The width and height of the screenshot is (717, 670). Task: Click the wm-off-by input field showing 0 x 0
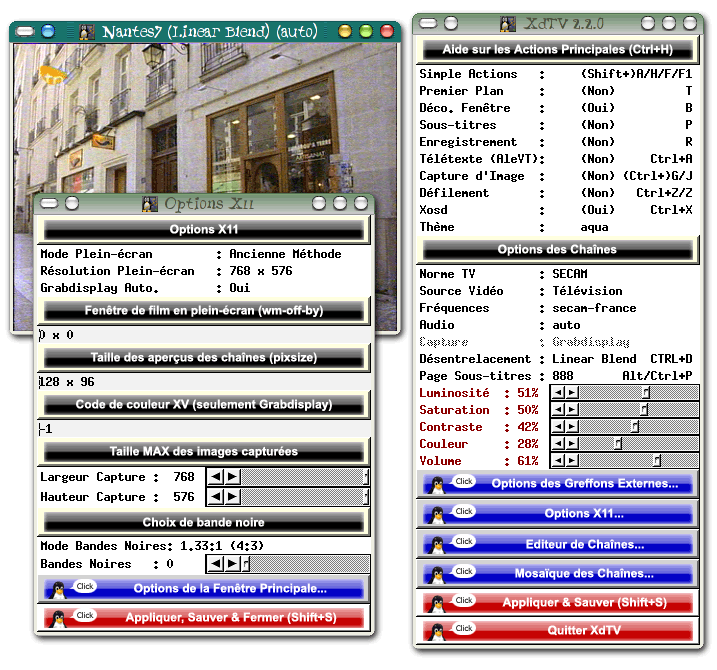(204, 335)
